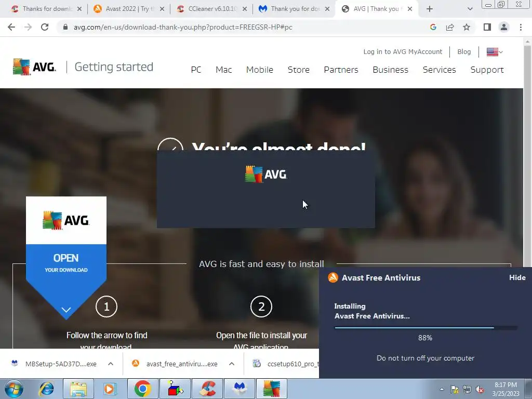Screen dimensions: 532x399
Task: Open Malwarebytes from the taskbar
Action: point(240,389)
